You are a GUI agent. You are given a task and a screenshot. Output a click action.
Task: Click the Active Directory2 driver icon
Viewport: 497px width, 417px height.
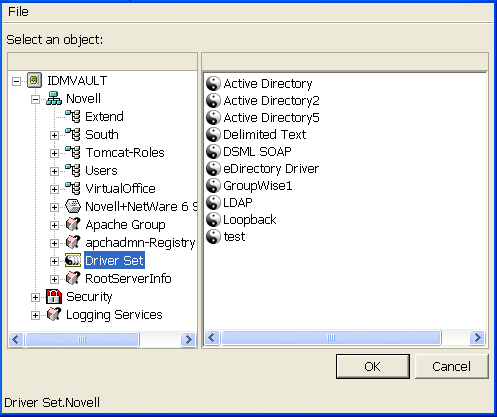point(213,100)
